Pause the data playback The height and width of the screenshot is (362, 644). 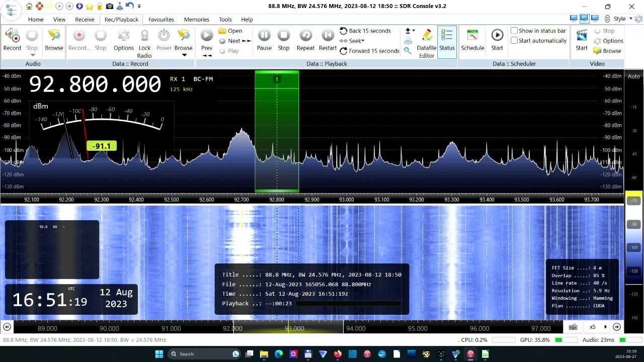[x=264, y=40]
